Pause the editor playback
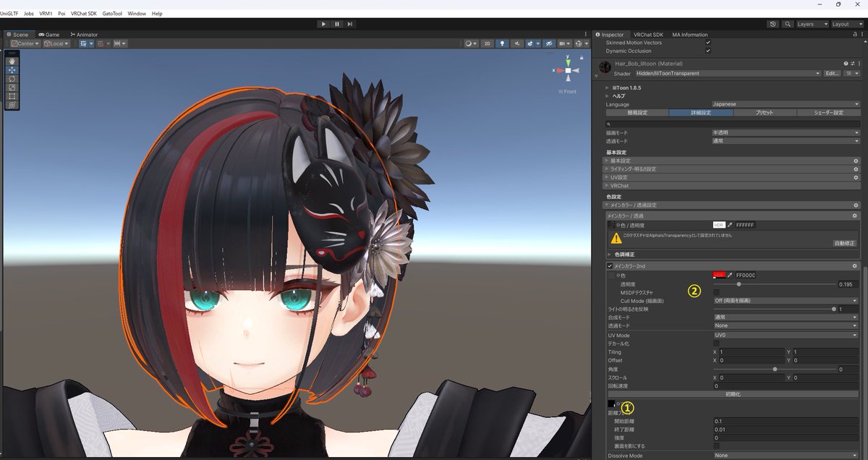This screenshot has height=460, width=868. coord(337,24)
